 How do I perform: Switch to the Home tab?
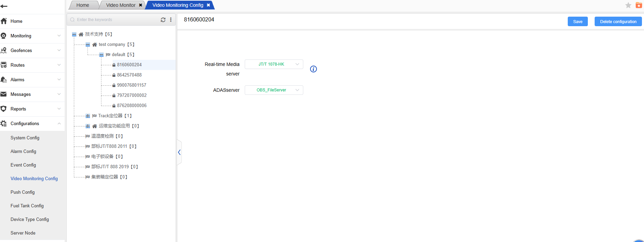pos(83,5)
